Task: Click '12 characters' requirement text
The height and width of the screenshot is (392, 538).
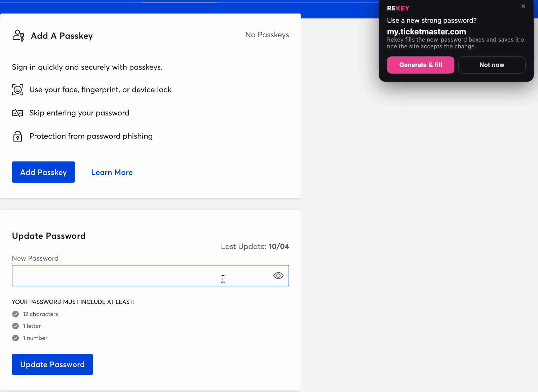Action: click(x=40, y=314)
